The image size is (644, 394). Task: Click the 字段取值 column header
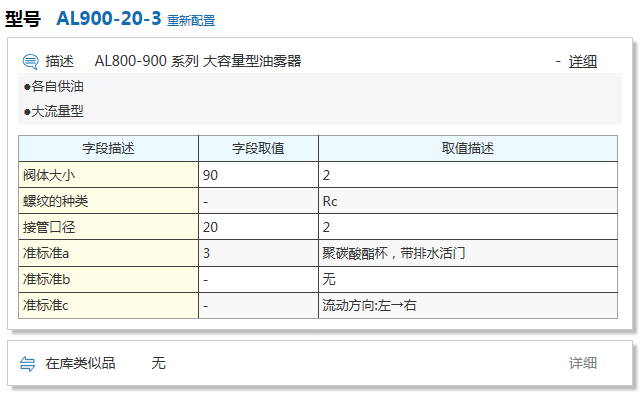coord(258,148)
